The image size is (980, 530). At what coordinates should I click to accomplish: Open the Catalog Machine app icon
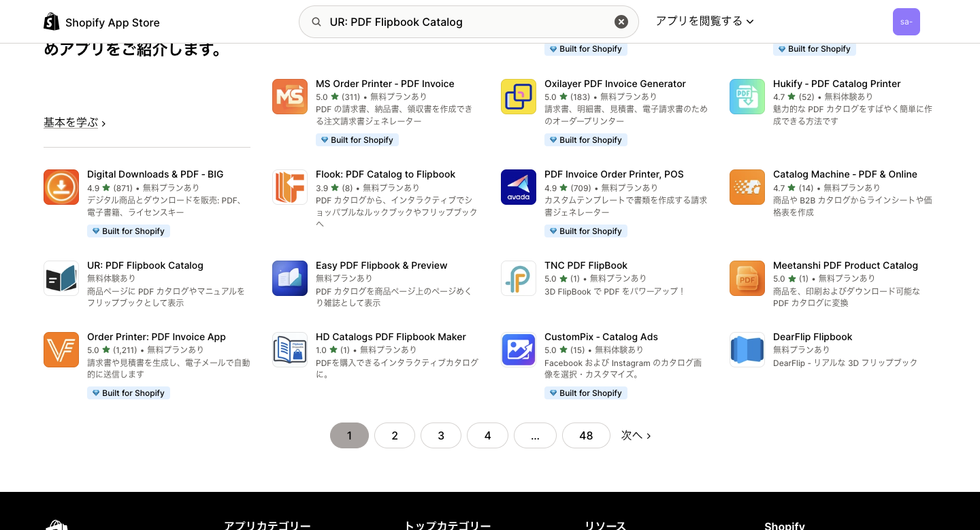pos(747,187)
